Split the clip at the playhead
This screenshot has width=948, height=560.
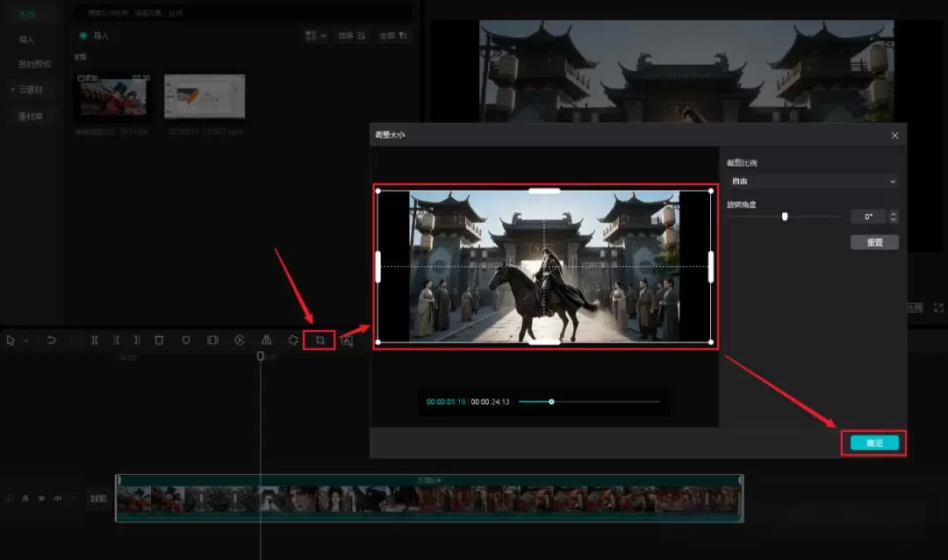pyautogui.click(x=94, y=341)
